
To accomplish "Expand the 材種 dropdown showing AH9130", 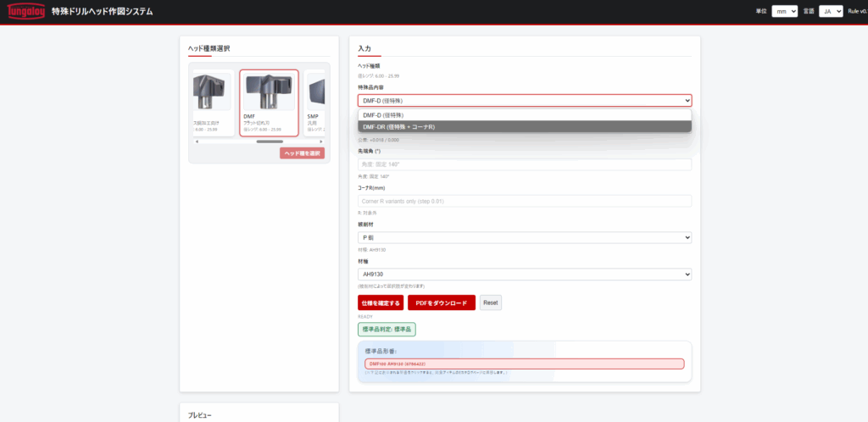I will [x=525, y=275].
